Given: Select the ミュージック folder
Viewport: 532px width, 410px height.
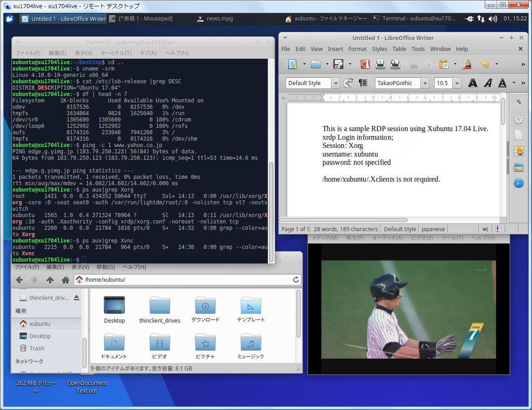Looking at the screenshot, I should pyautogui.click(x=250, y=347).
